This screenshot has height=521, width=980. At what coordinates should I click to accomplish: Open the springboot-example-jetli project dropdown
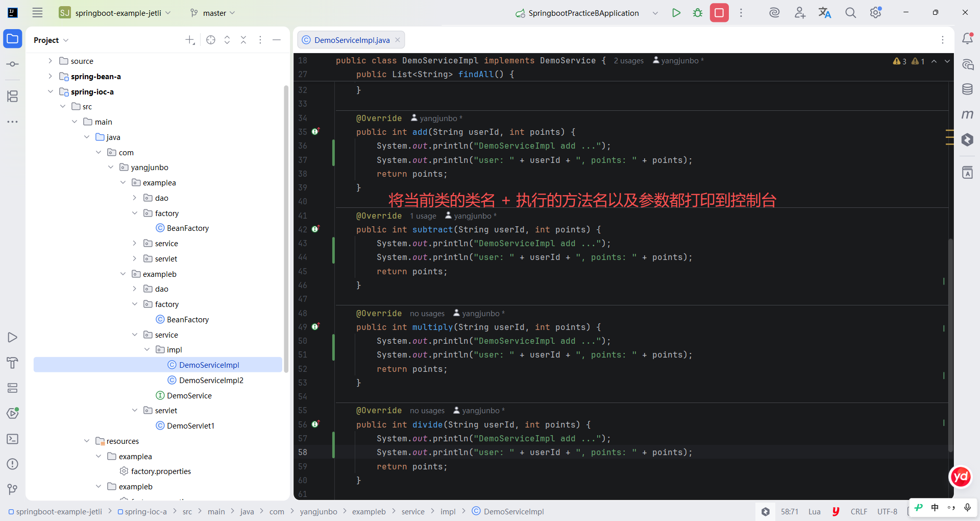click(115, 13)
